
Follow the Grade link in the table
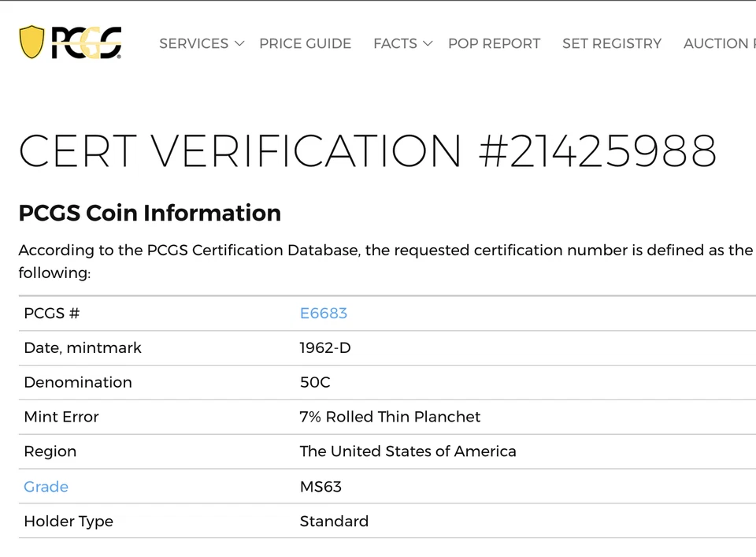[x=46, y=486]
